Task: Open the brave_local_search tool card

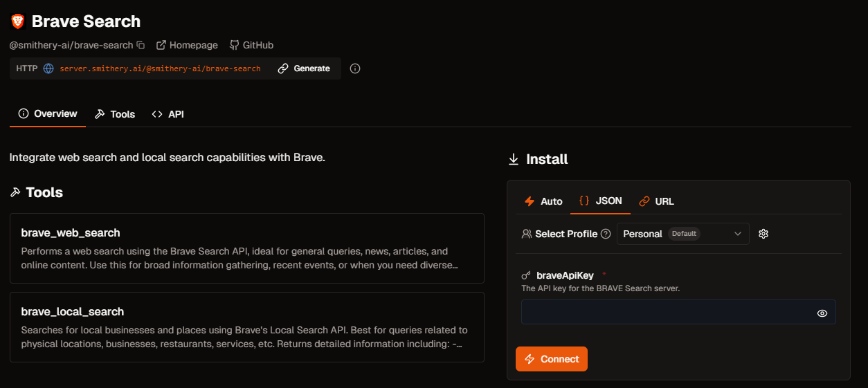Action: (247, 327)
